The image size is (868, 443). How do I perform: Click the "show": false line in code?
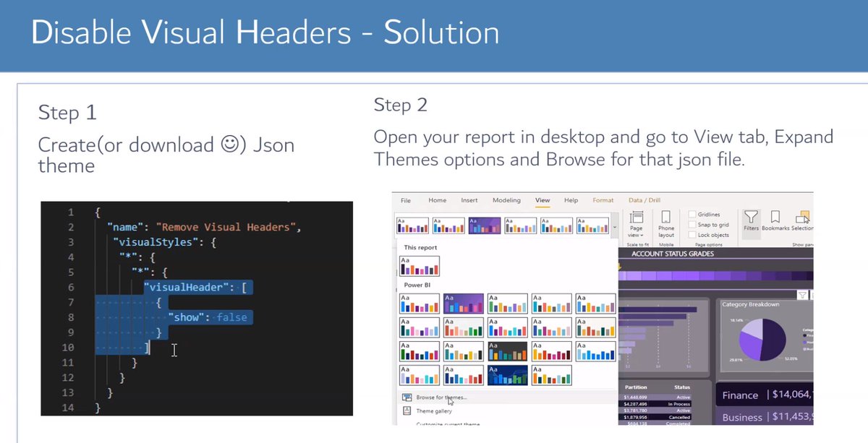pyautogui.click(x=208, y=317)
